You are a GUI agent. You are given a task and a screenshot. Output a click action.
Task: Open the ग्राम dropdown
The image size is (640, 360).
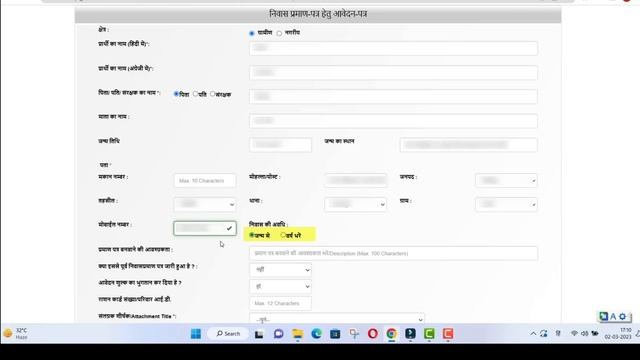pos(506,204)
